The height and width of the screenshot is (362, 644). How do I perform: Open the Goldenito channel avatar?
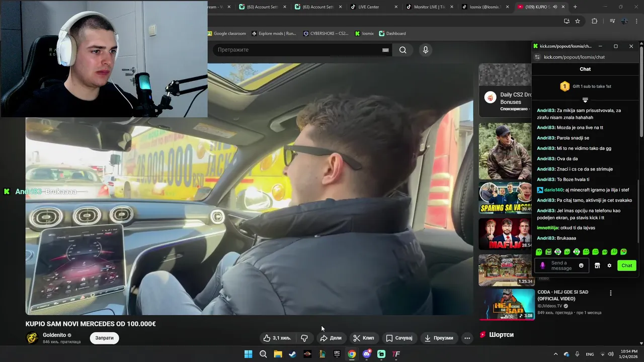pos(32,338)
